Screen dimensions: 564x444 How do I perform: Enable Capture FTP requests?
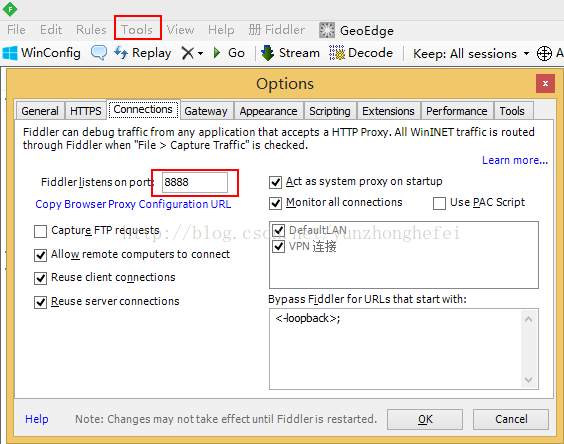pyautogui.click(x=40, y=231)
